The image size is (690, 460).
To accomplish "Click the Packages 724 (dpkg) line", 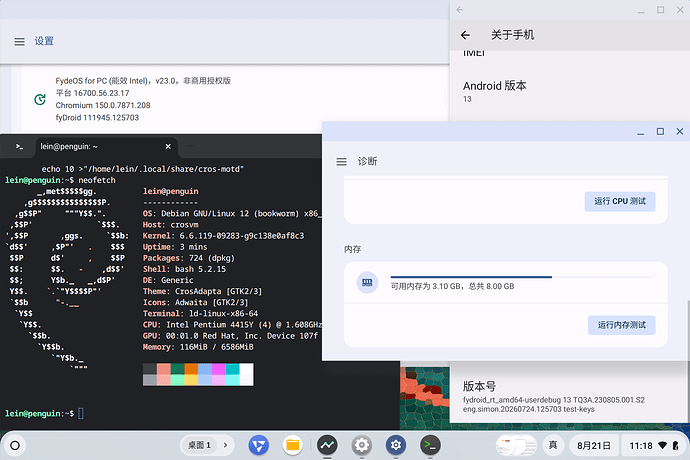I will pos(189,258).
